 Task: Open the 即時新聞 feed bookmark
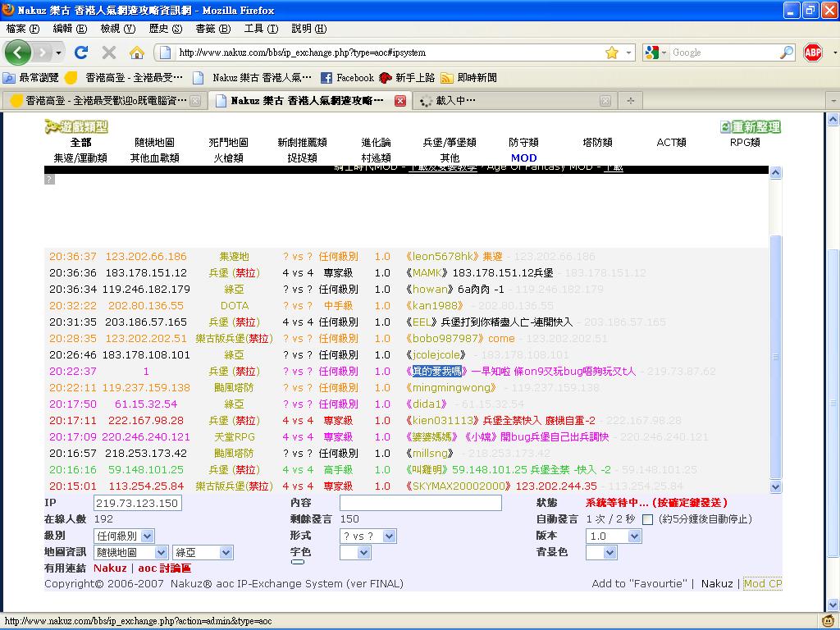click(468, 78)
